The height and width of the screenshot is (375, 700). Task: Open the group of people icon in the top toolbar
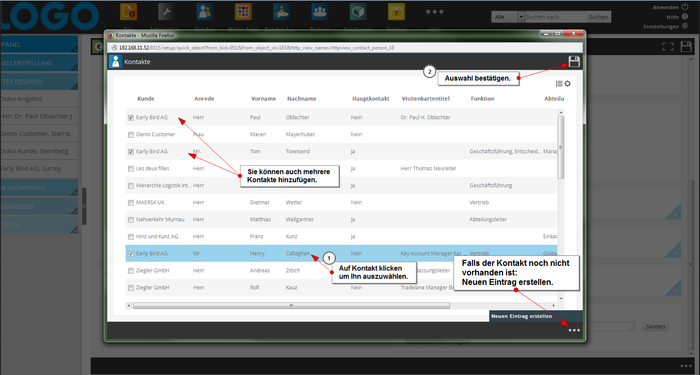click(320, 12)
